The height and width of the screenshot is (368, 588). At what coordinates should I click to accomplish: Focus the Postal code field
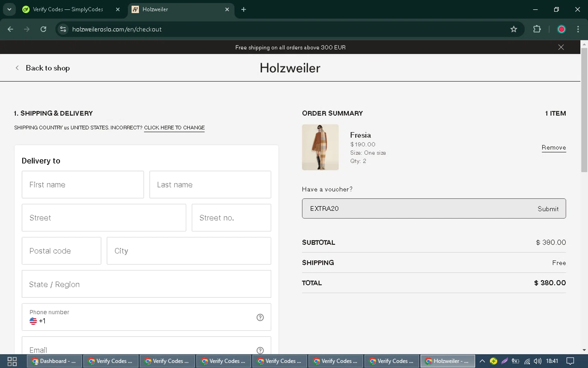click(62, 251)
